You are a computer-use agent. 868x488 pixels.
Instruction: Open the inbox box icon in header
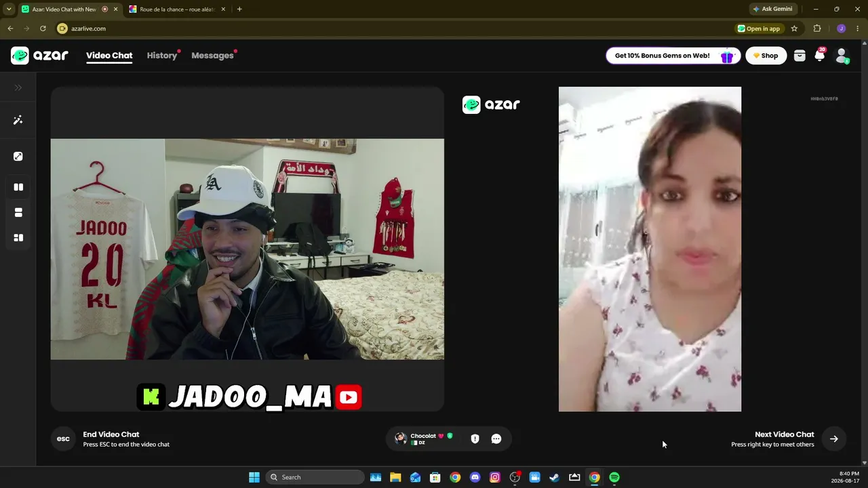(800, 56)
